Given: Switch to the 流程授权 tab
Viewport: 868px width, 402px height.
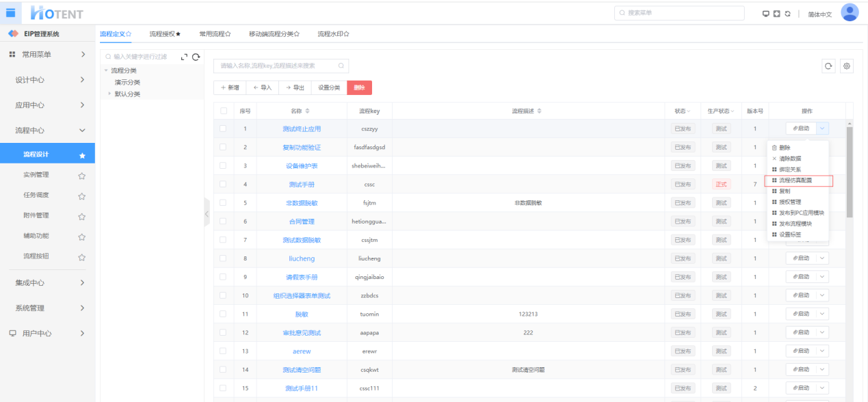Looking at the screenshot, I should coord(165,33).
